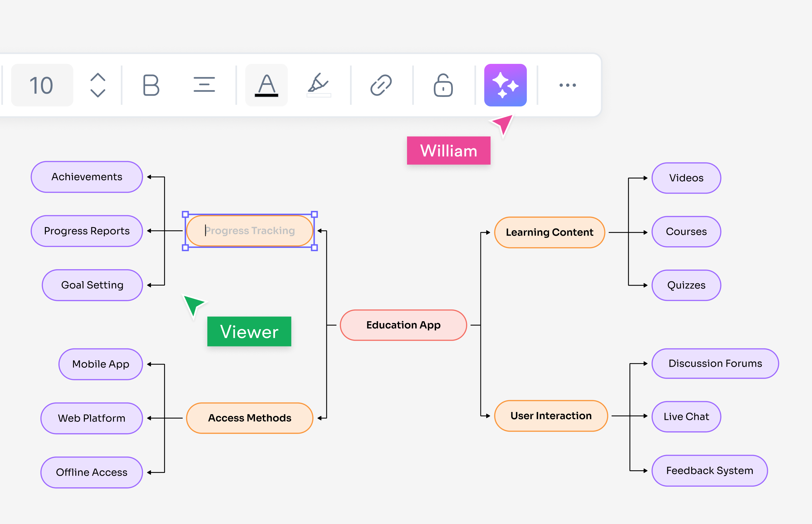Select the Achievements node

[x=87, y=177]
